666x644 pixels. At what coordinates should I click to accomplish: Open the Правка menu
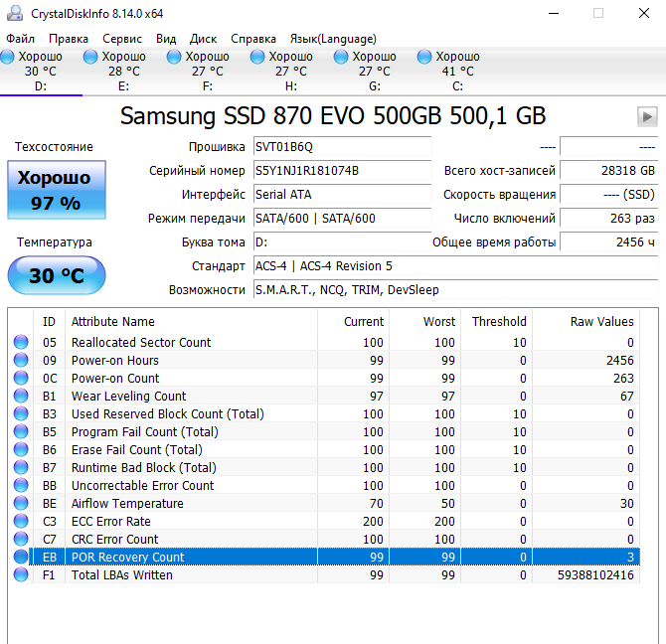pos(69,39)
